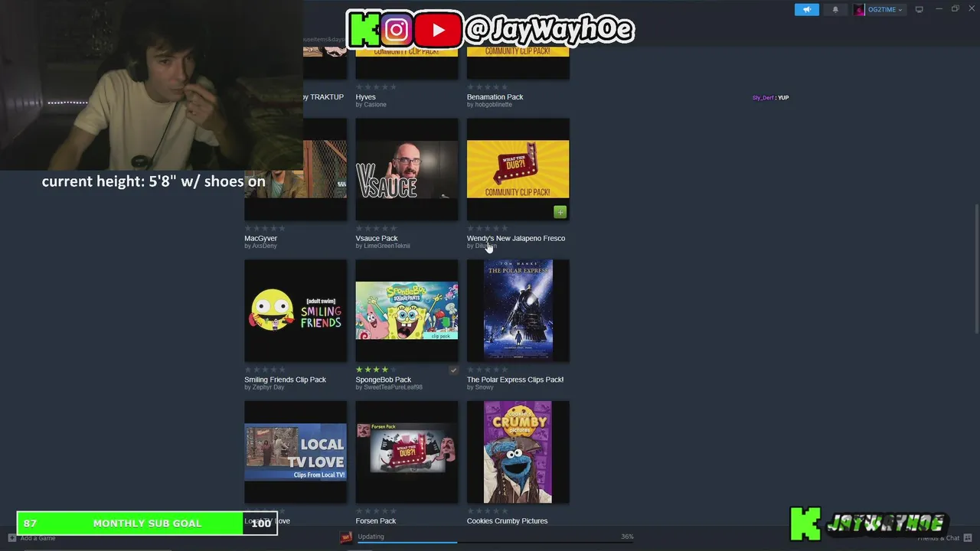Open the Wendy's New Jalapeno Fresco thumbnail

tap(518, 169)
